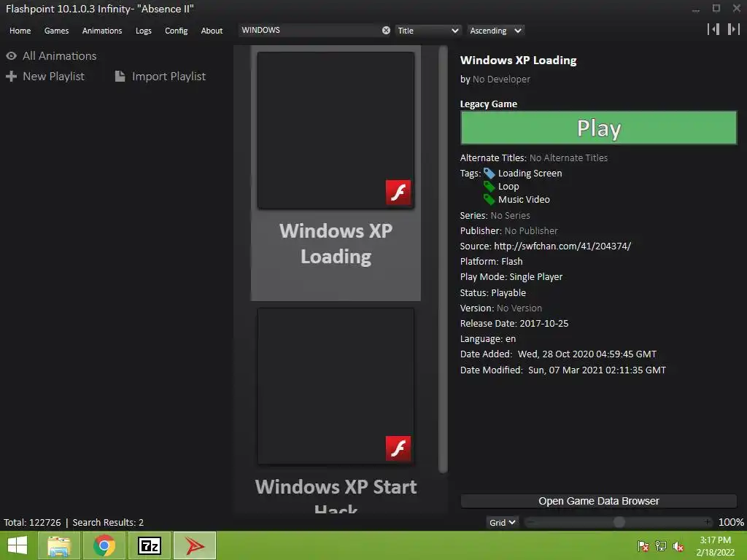Image resolution: width=747 pixels, height=560 pixels.
Task: Click the swfchan.com source URL
Action: click(x=562, y=246)
